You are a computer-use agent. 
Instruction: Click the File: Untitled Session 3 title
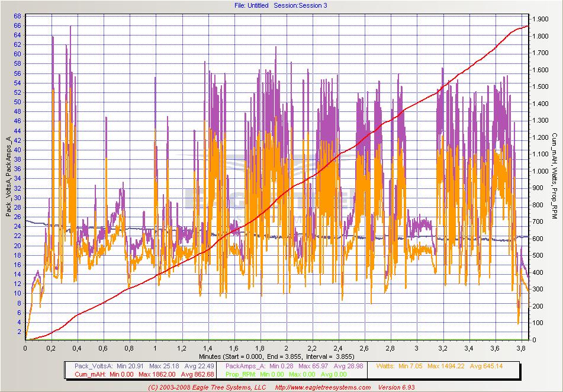click(281, 5)
